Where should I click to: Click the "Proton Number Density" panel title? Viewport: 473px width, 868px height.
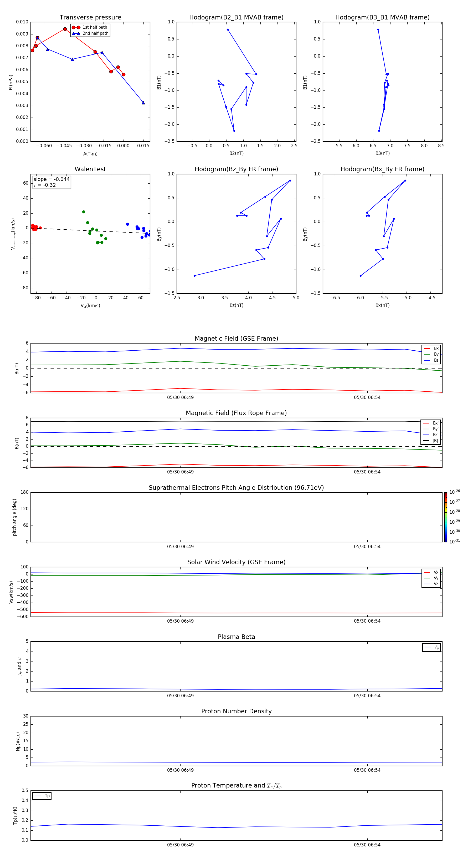236,711
